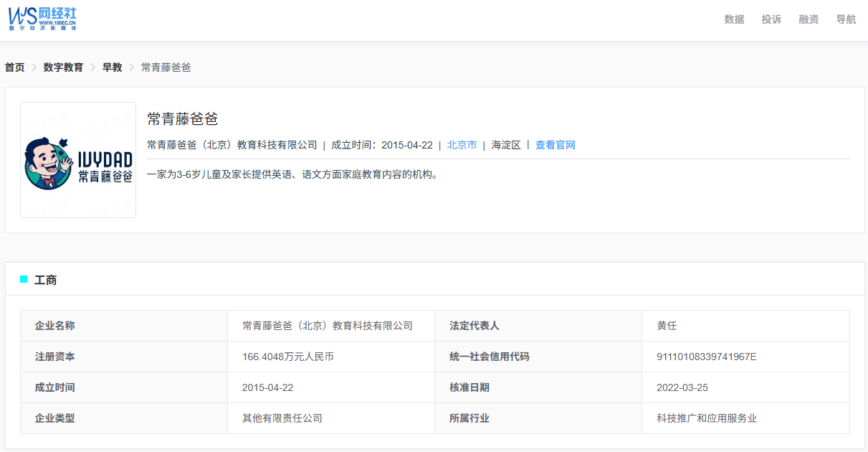Select the approval date 2022-03-25
Image resolution: width=868 pixels, height=452 pixels.
tap(682, 387)
